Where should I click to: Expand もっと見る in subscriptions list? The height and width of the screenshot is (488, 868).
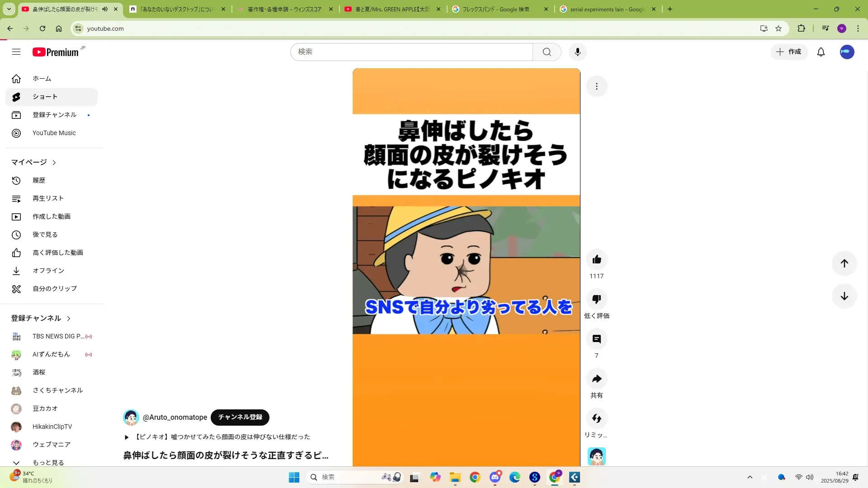click(48, 462)
